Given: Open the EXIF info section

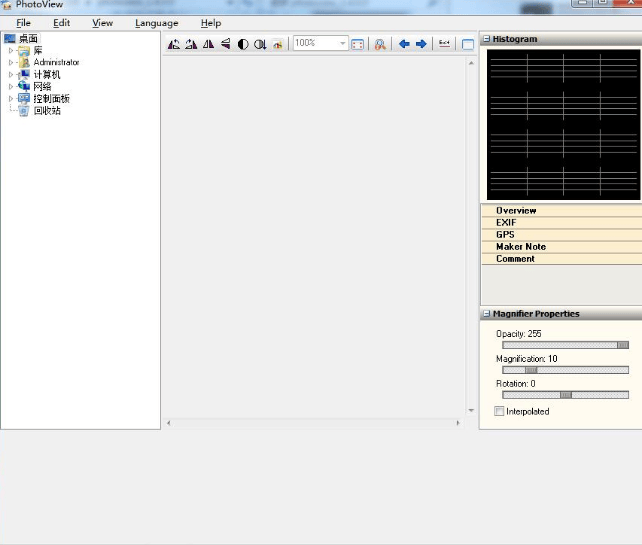Looking at the screenshot, I should click(505, 223).
